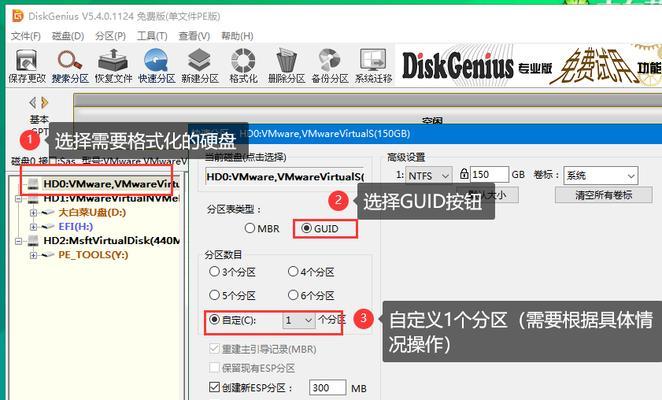Launch the 系统迁移 system migration tool
This screenshot has height=400, width=662.
coord(373,65)
